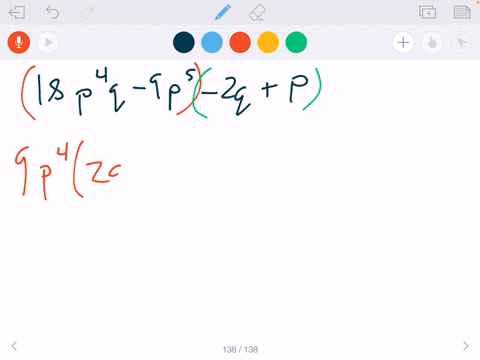This screenshot has height=360, width=480.
Task: Redo the undone stroke
Action: [87, 13]
